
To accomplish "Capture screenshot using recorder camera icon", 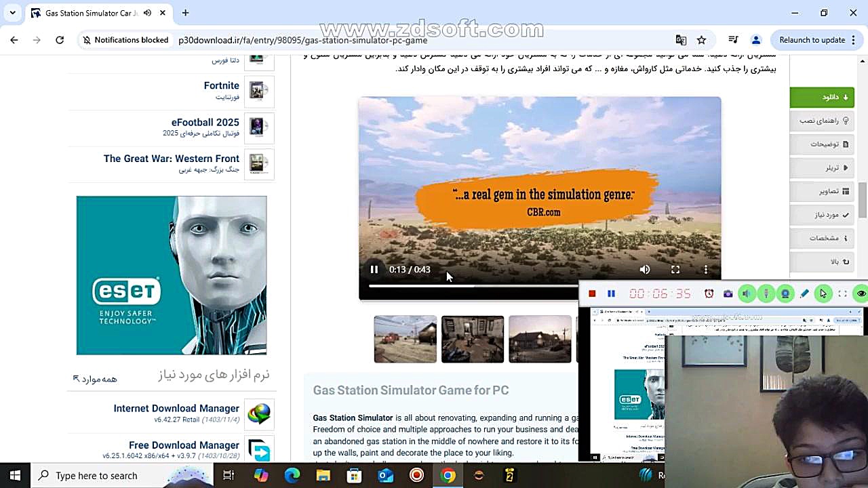I will [x=728, y=293].
